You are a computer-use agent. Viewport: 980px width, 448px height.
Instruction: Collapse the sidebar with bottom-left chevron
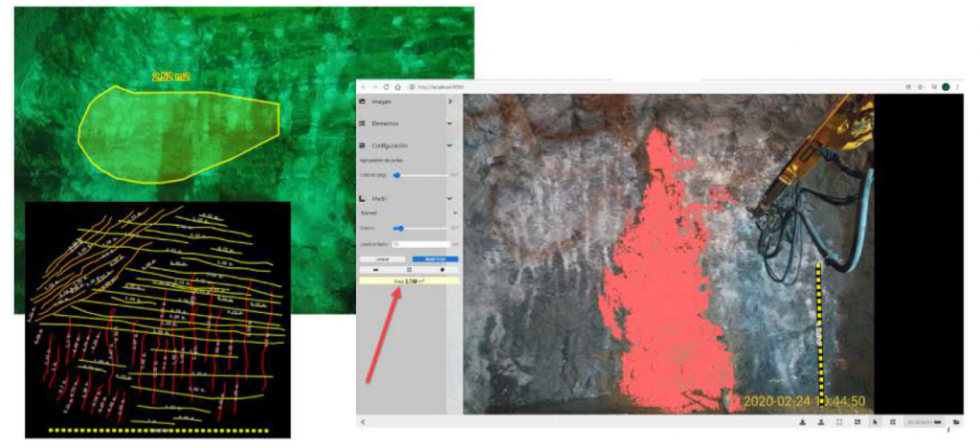click(x=362, y=422)
